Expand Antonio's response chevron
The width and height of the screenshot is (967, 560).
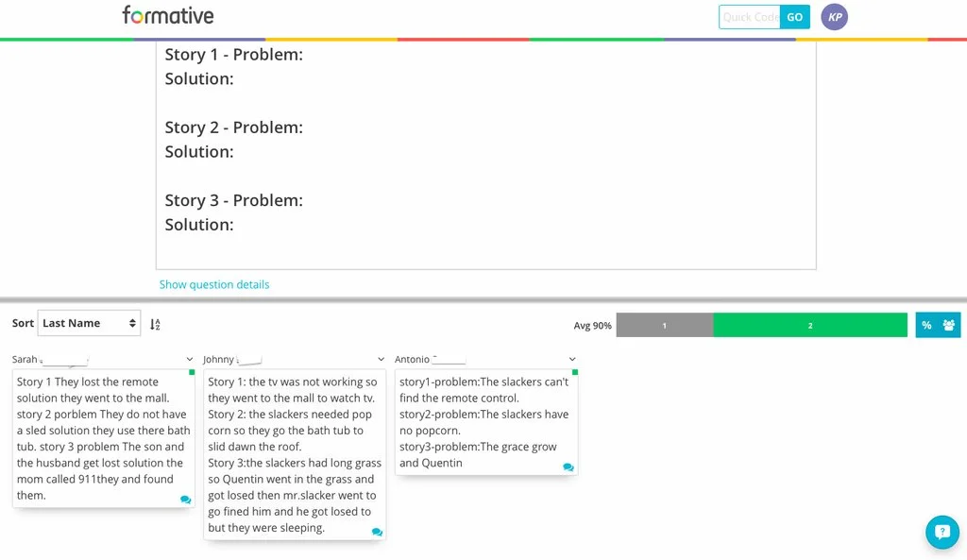pyautogui.click(x=571, y=359)
